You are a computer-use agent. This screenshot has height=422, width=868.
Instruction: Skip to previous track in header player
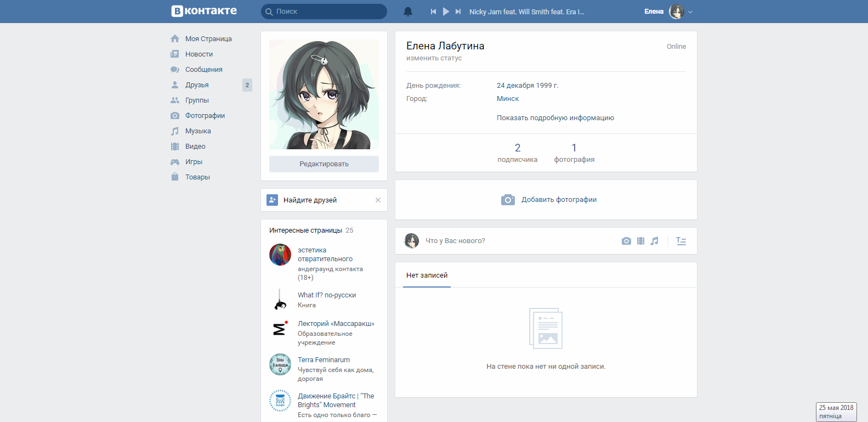[433, 12]
